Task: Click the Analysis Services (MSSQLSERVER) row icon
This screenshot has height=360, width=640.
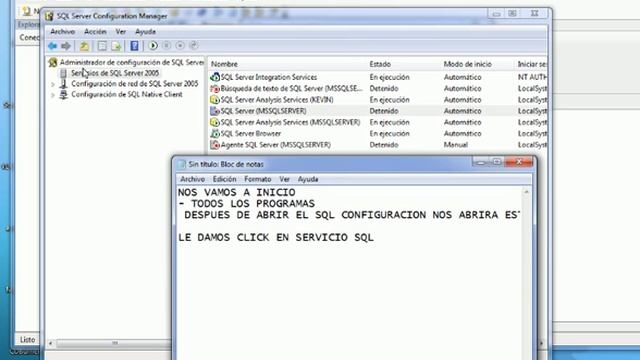Action: 215,122
